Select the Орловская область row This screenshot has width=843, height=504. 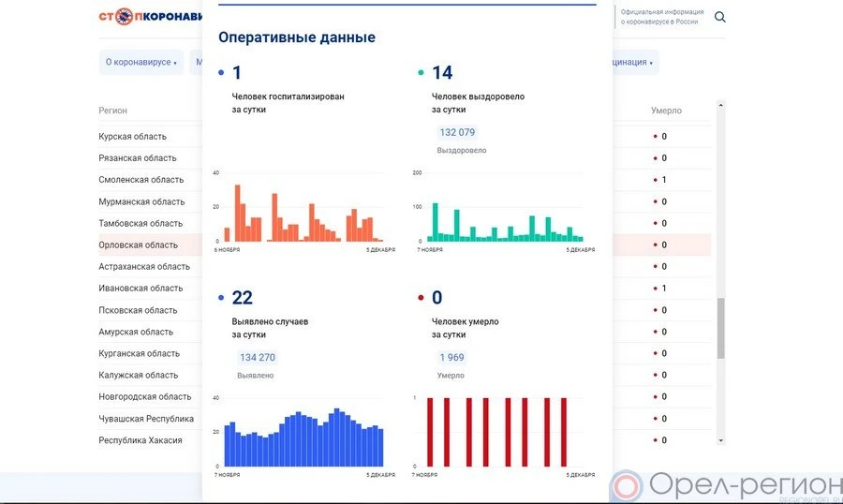(x=139, y=245)
